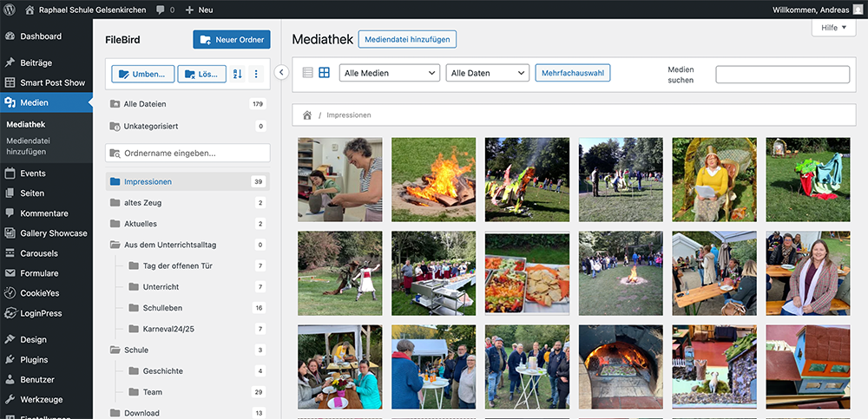Open the Events menu label
The image size is (868, 419).
[x=33, y=173]
